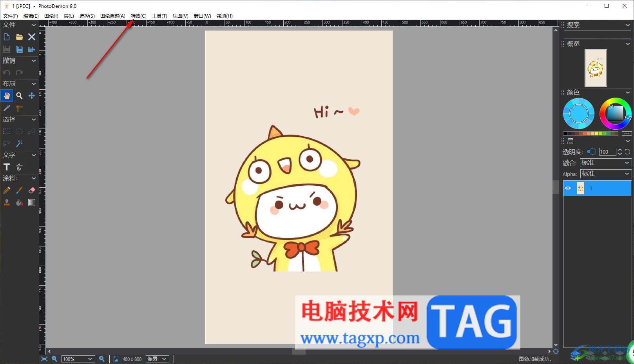
Task: Select the Lasso selection tool
Action: point(7,144)
